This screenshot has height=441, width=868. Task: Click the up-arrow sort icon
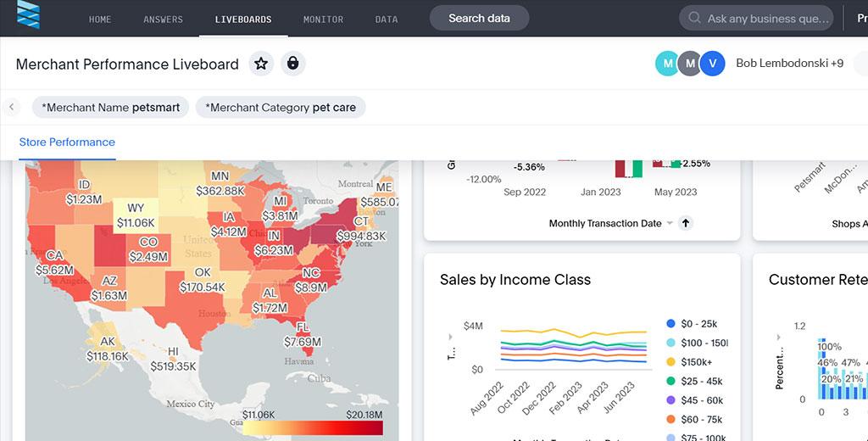click(685, 223)
